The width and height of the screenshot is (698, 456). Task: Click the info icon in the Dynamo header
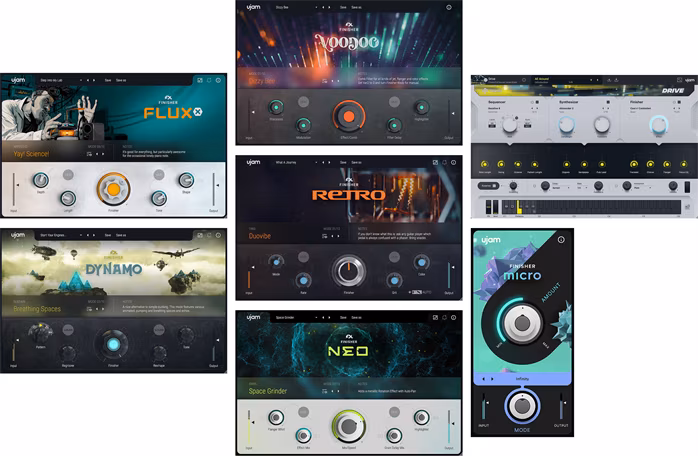(218, 235)
